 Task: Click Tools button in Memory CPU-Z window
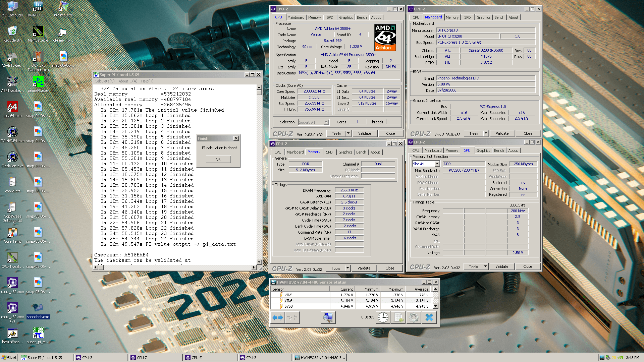pyautogui.click(x=335, y=268)
